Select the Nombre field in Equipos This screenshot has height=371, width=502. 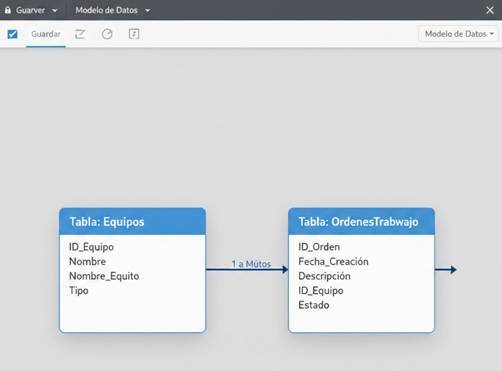[x=87, y=261]
